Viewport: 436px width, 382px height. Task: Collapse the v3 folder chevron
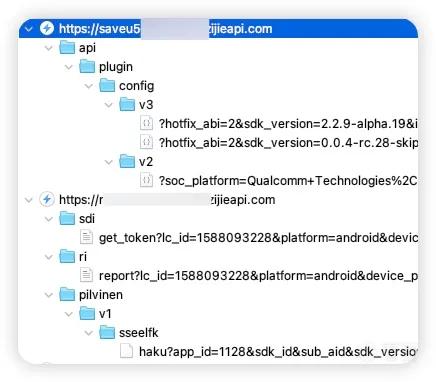tap(109, 105)
